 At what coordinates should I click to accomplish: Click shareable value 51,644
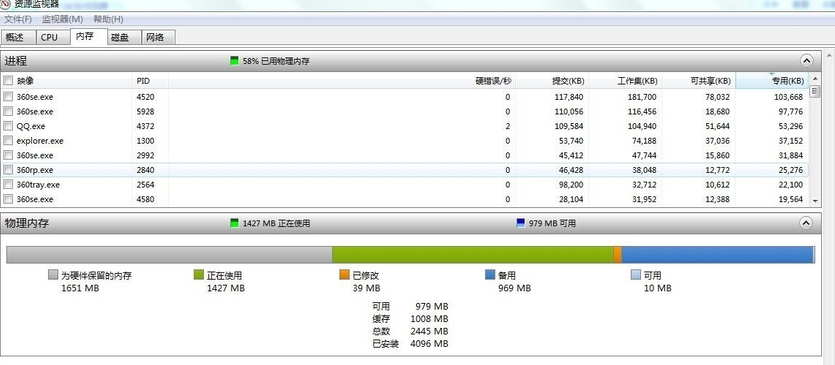point(717,126)
